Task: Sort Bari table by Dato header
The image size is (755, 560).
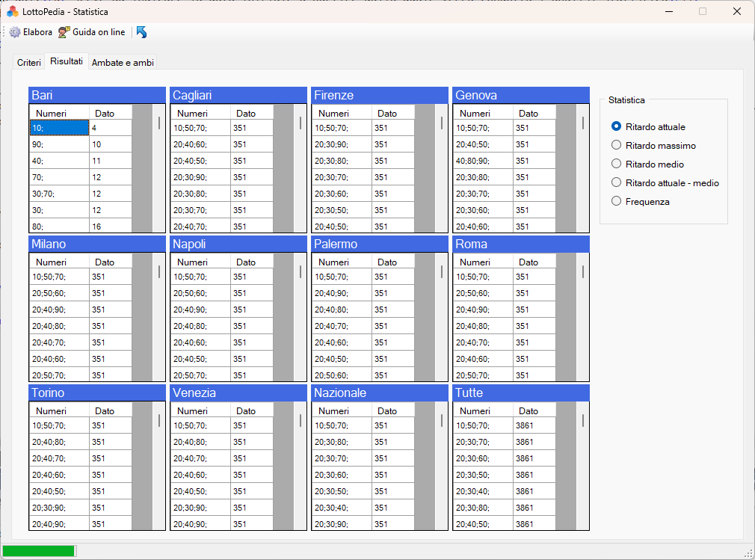Action: pyautogui.click(x=111, y=113)
